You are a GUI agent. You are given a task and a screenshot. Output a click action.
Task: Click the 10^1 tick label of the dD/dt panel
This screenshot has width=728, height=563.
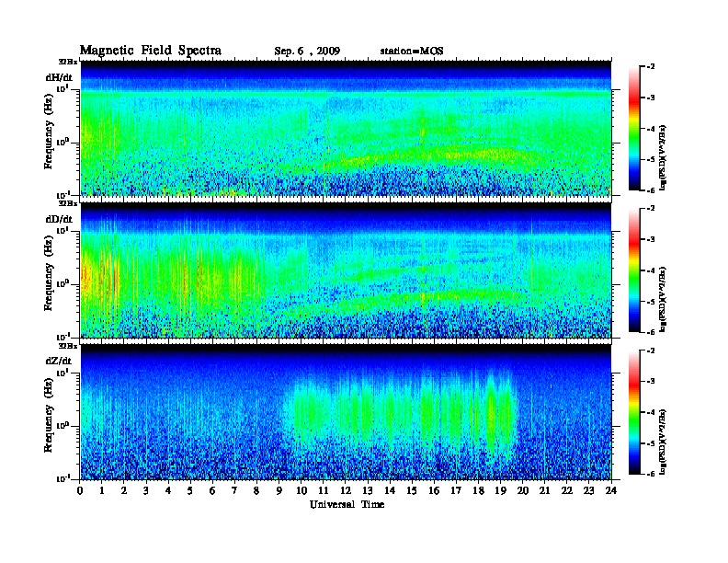click(x=63, y=230)
